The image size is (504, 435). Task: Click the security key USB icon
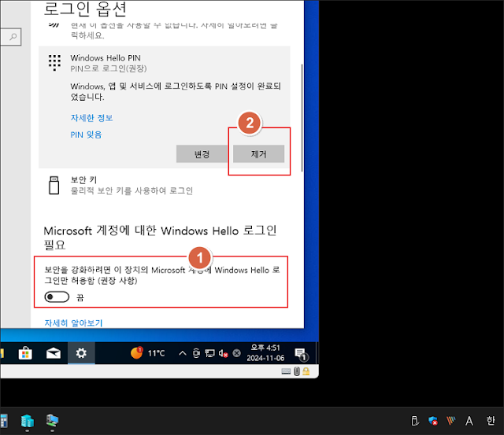point(54,185)
